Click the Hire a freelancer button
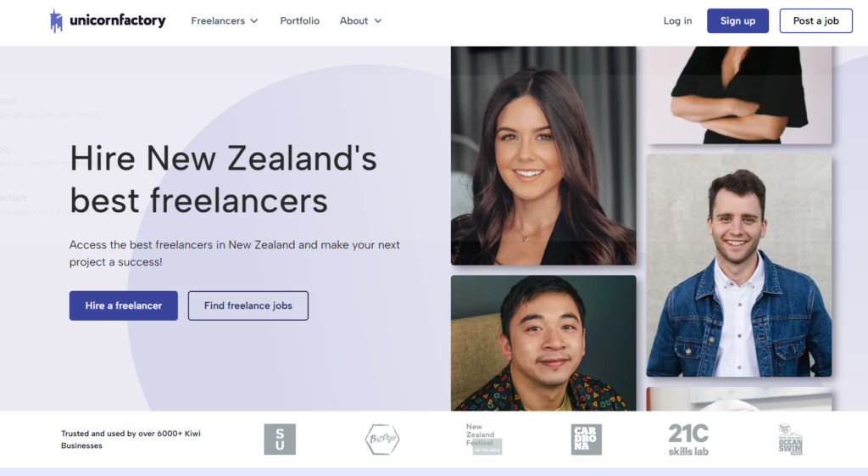The image size is (868, 476). (x=124, y=305)
